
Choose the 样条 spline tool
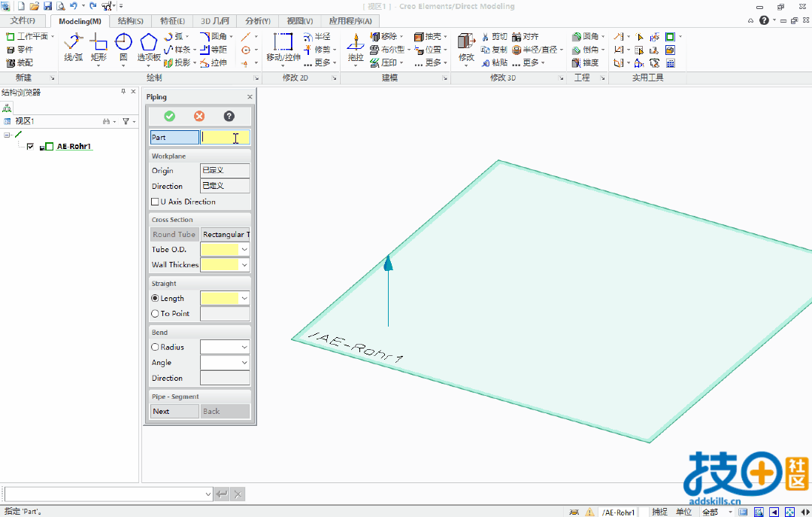tap(177, 50)
